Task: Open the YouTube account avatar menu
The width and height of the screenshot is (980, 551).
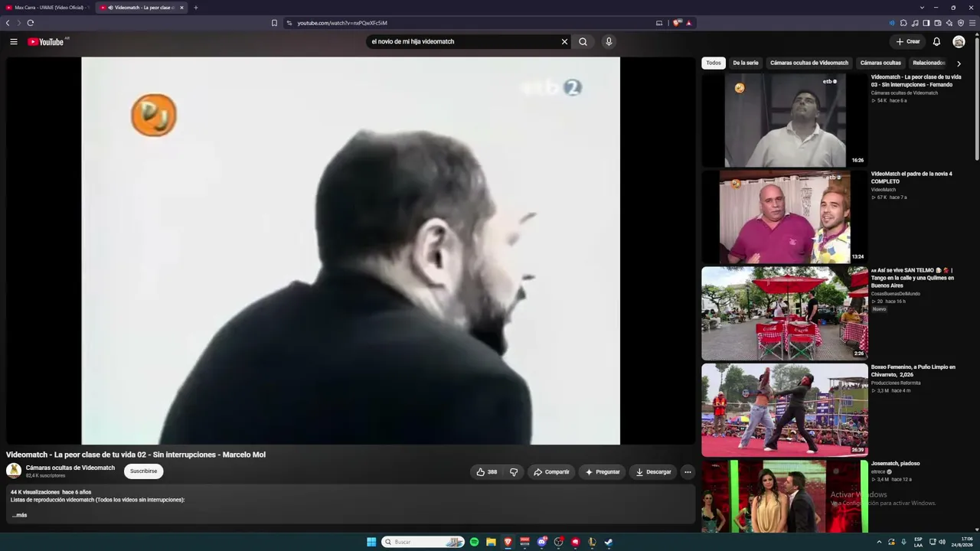Action: 959,42
